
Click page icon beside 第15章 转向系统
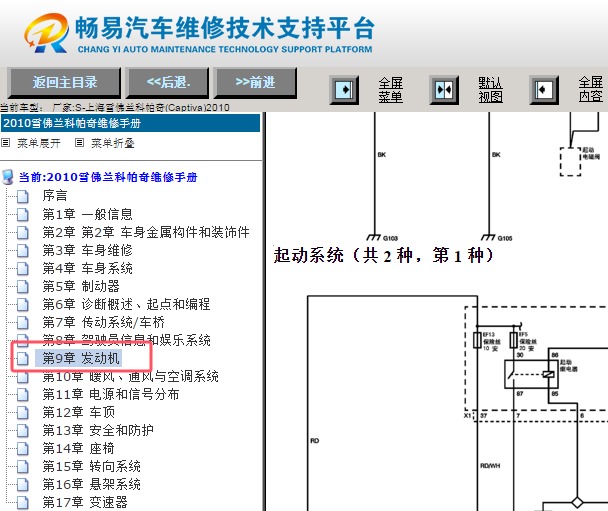tap(23, 467)
